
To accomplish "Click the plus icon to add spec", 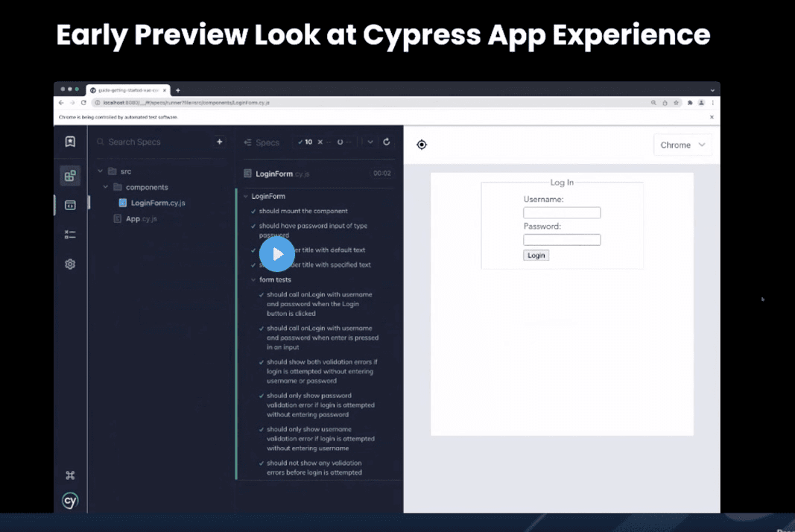I will pyautogui.click(x=220, y=142).
